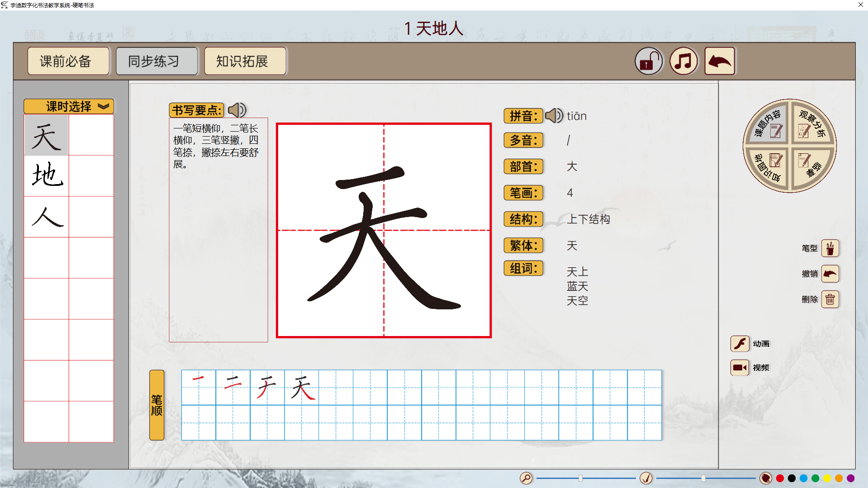Open the 视频 video camera button
868x488 pixels.
tap(740, 368)
